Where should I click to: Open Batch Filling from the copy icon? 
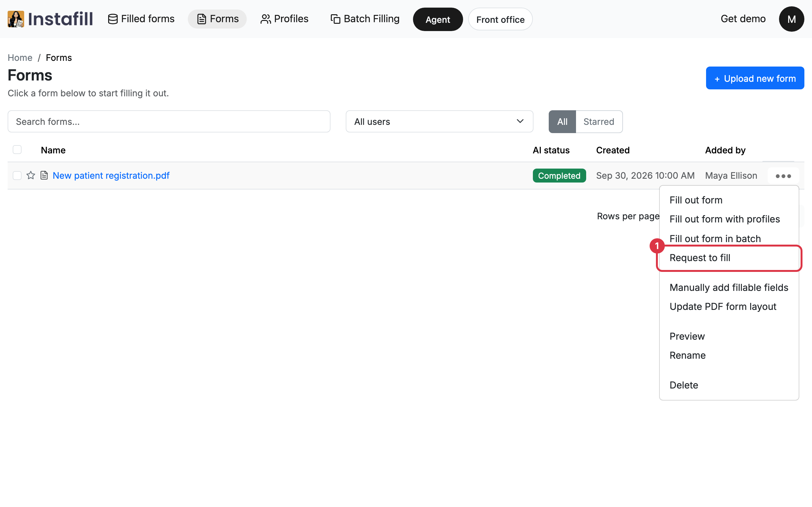335,19
